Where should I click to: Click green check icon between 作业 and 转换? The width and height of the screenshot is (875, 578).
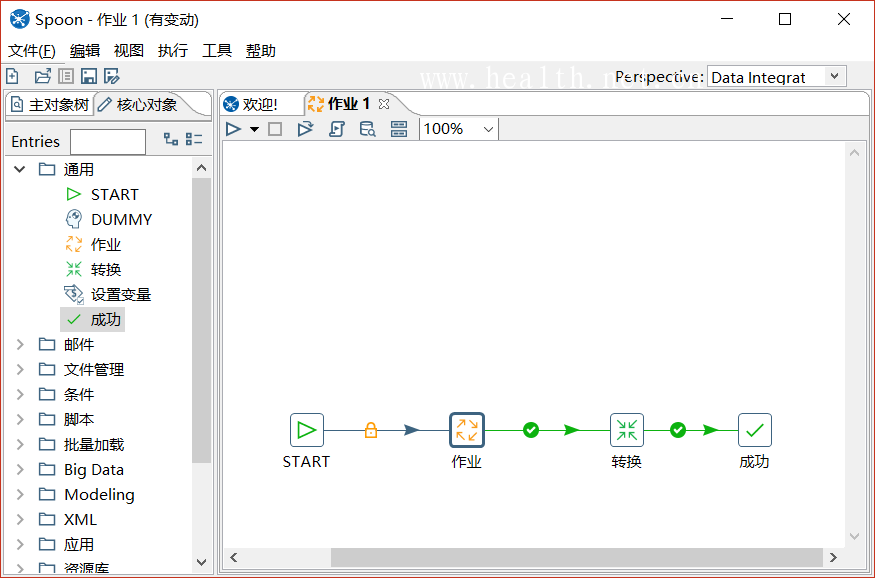tap(531, 430)
